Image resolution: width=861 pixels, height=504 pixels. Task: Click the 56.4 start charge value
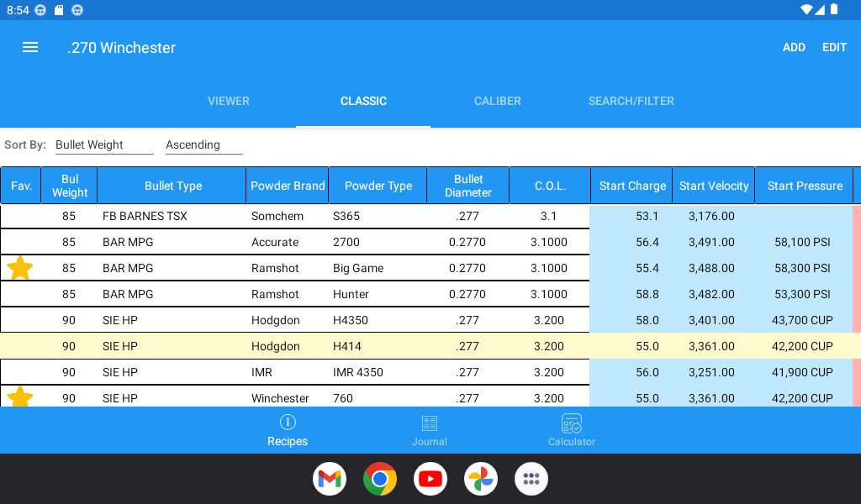pyautogui.click(x=647, y=243)
